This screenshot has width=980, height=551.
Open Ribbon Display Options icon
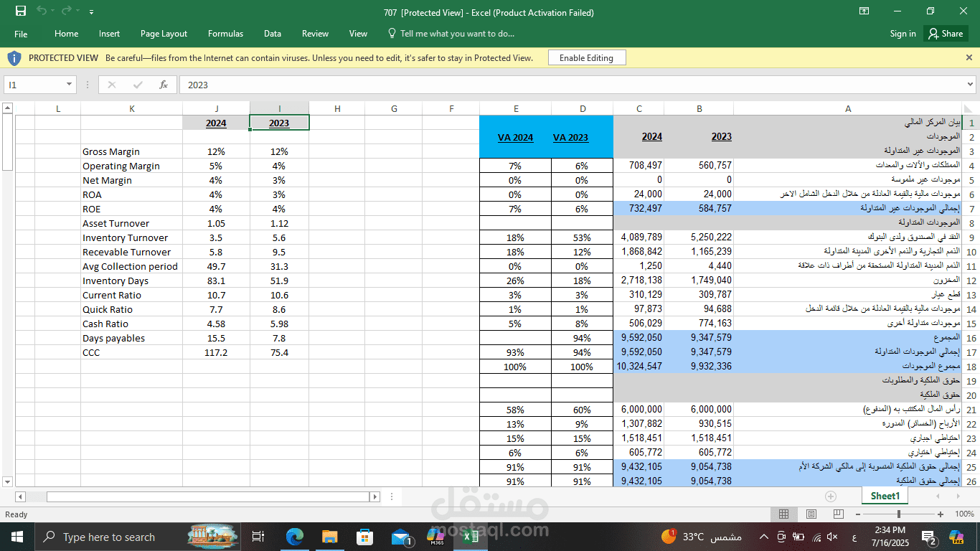864,11
